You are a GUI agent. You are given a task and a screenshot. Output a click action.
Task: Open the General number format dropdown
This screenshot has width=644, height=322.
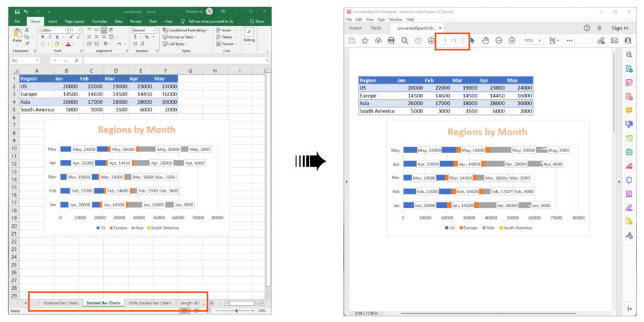(x=154, y=30)
